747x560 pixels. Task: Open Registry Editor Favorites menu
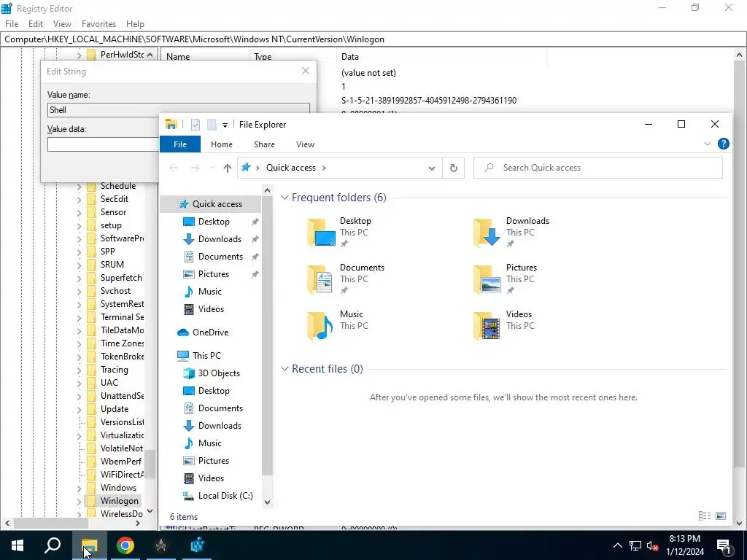click(x=98, y=24)
